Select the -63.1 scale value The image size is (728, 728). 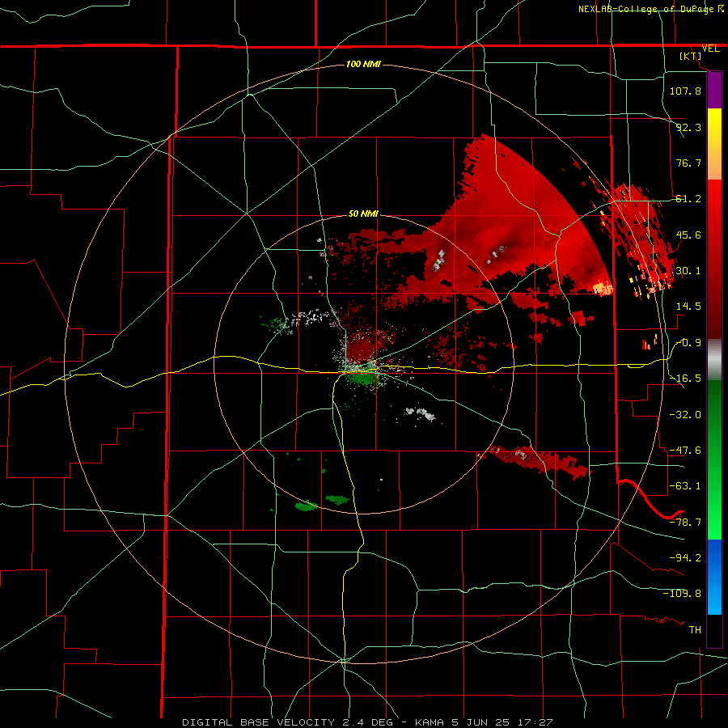pos(685,486)
